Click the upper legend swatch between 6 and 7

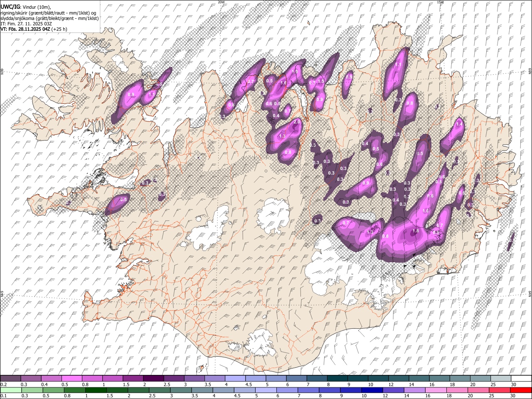coord(296,378)
